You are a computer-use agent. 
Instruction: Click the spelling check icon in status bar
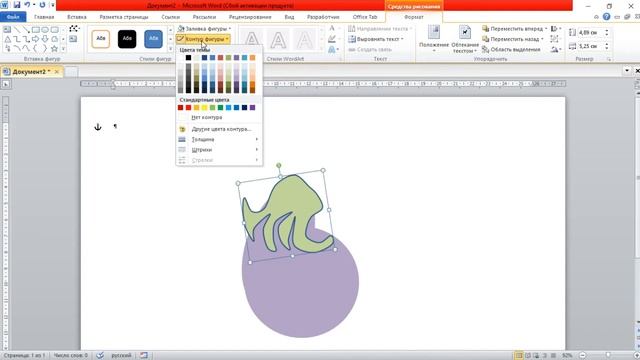[100, 356]
